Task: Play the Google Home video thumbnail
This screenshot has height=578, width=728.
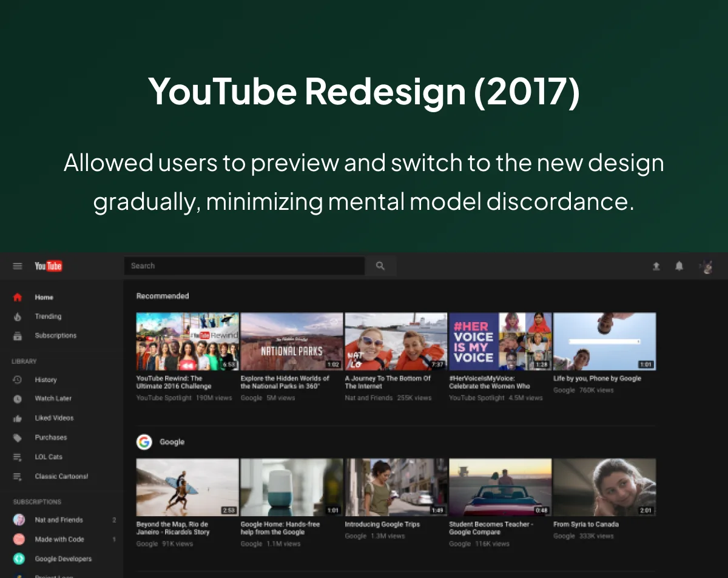Action: point(292,487)
